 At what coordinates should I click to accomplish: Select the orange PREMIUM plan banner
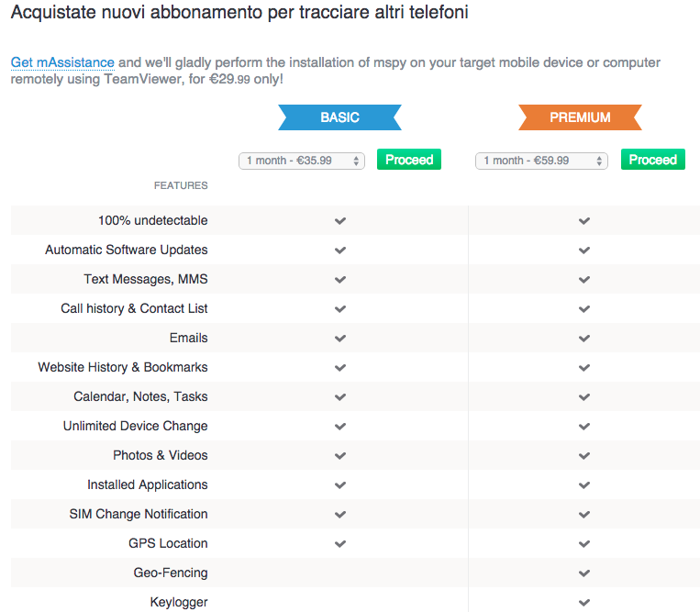pyautogui.click(x=580, y=117)
